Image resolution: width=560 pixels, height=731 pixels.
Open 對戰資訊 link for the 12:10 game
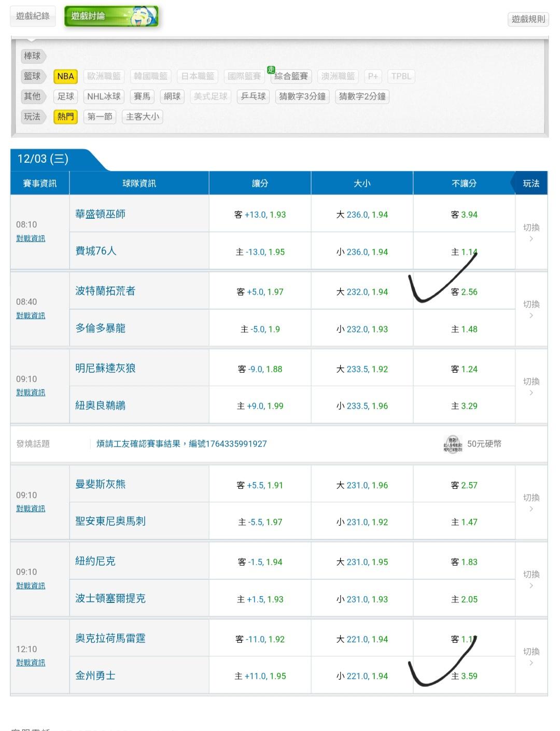(31, 663)
